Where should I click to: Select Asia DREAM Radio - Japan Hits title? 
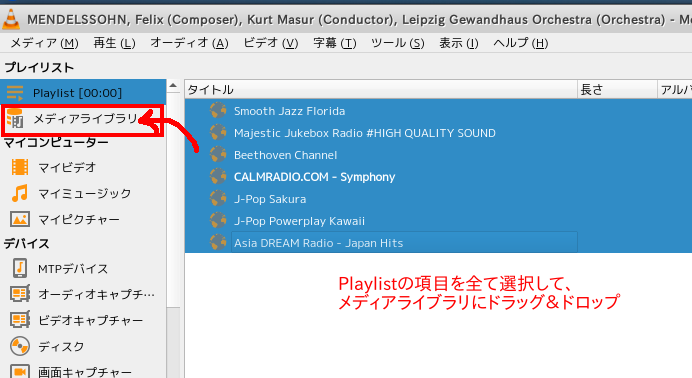(x=318, y=243)
